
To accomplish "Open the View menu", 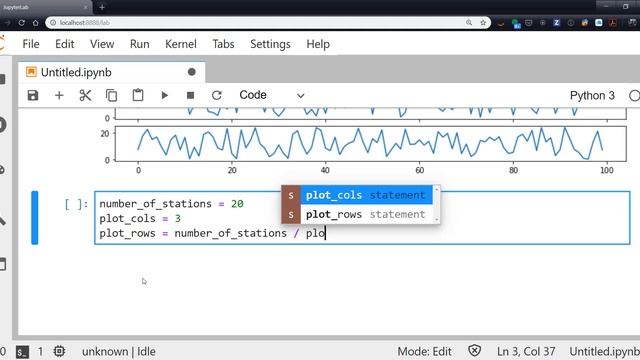I will tap(102, 44).
